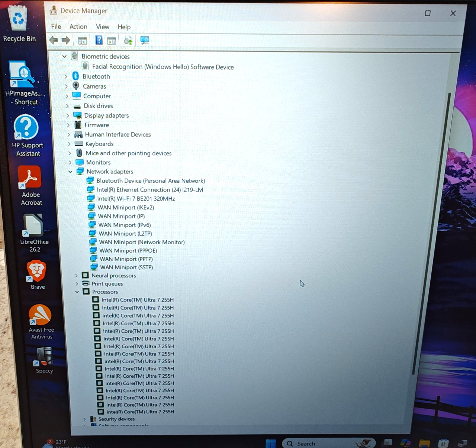This screenshot has height=448, width=476.
Task: Click the blue Help question mark toolbar icon
Action: (x=99, y=40)
